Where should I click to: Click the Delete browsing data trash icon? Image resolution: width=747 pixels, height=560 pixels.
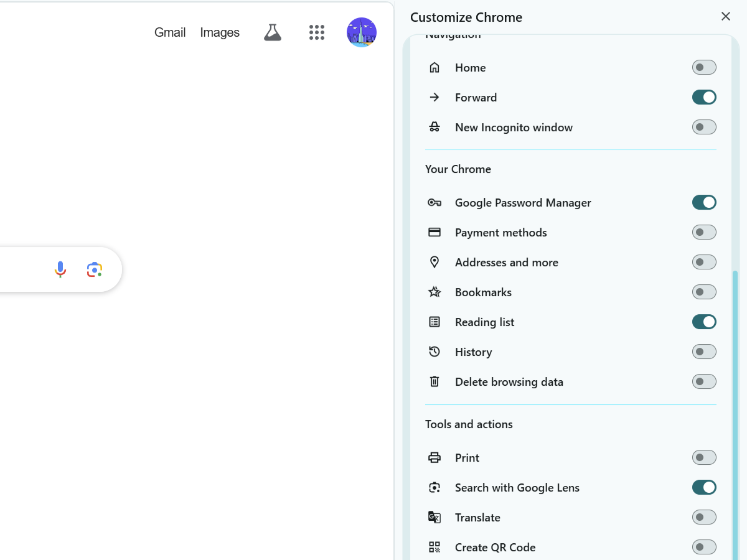click(435, 382)
